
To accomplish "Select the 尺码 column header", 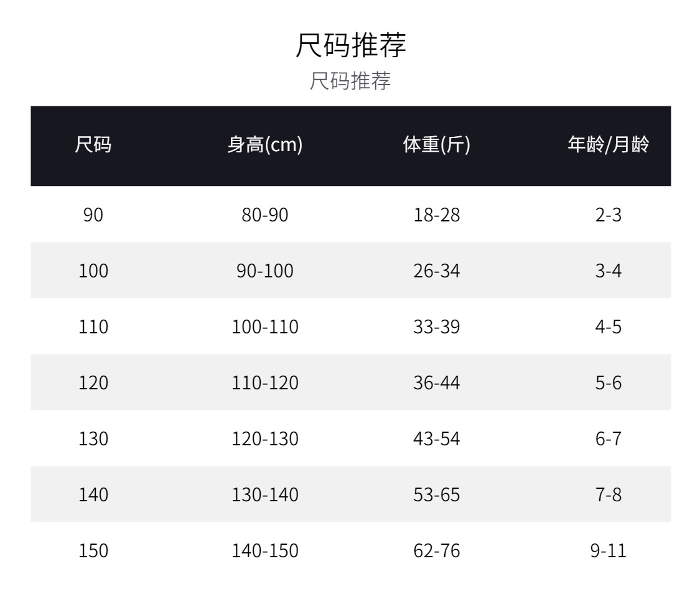I will pos(93,145).
